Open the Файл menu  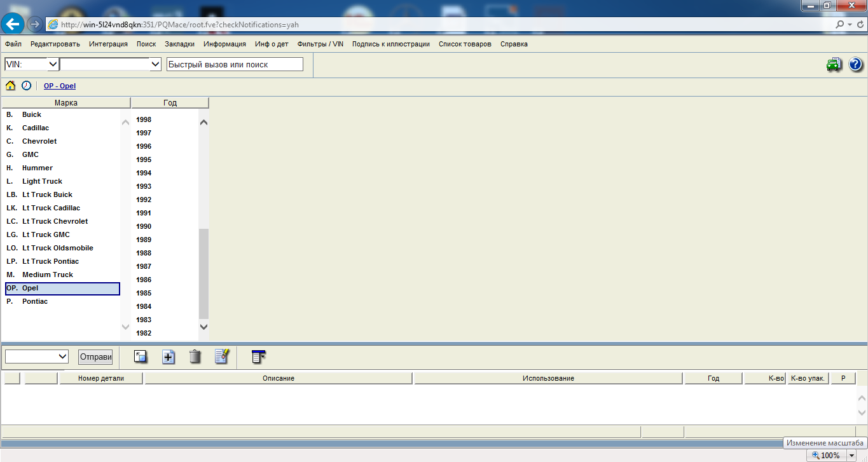click(x=13, y=44)
